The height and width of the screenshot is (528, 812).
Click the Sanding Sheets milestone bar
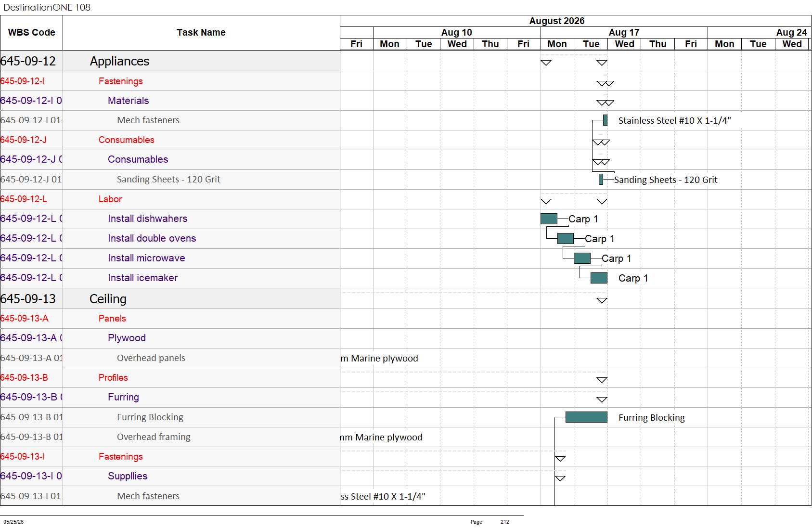pos(601,180)
